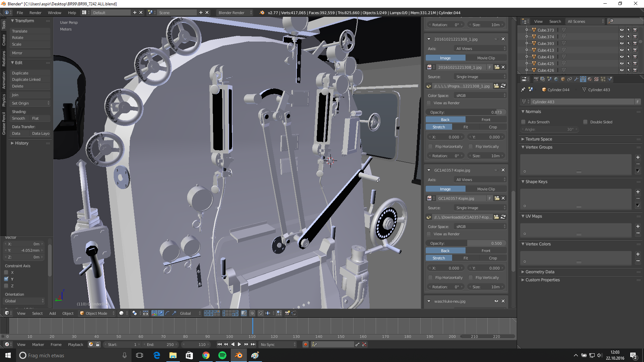This screenshot has width=644, height=362.
Task: Open the Texture checker properties tab
Action: [x=596, y=79]
